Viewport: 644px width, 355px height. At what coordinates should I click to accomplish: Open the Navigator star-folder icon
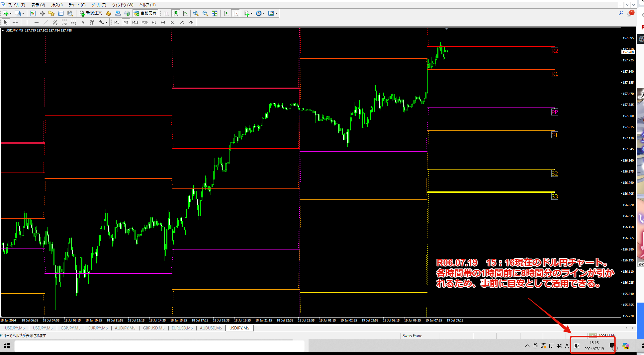point(51,13)
